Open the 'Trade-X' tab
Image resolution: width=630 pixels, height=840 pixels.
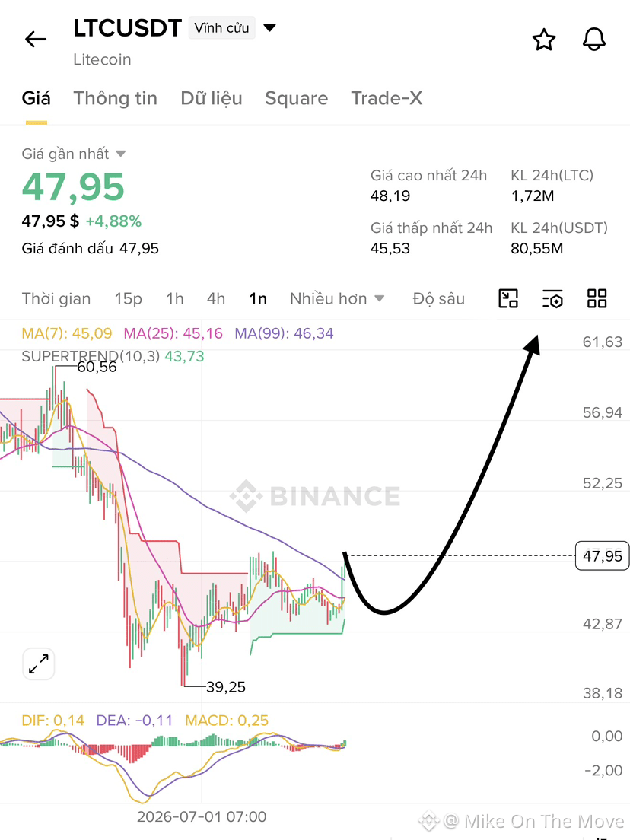pos(387,99)
